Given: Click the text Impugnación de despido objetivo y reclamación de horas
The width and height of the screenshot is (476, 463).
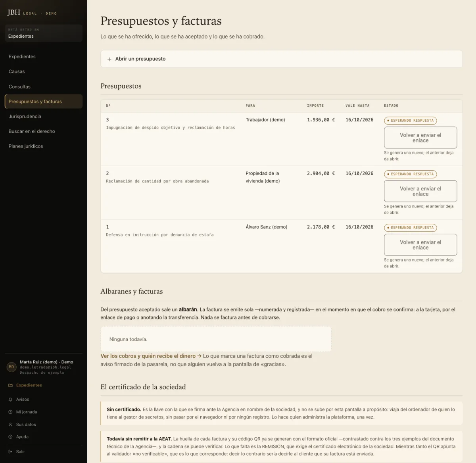Looking at the screenshot, I should (x=171, y=128).
